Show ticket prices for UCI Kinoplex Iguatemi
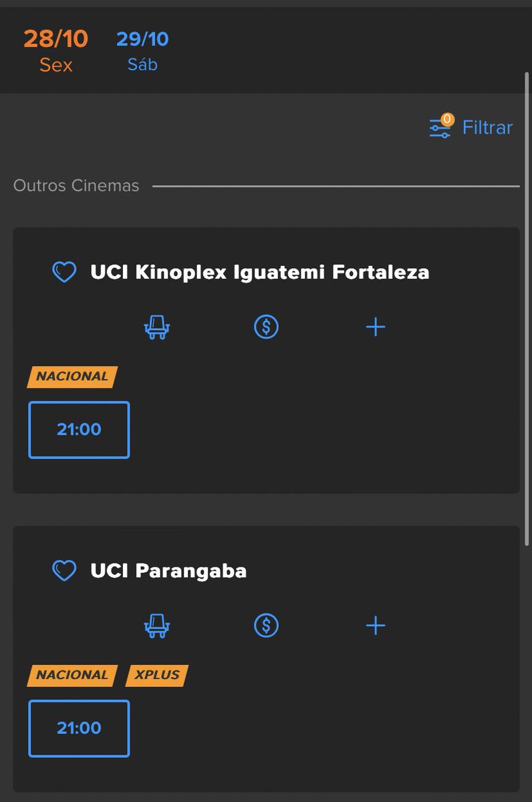The image size is (532, 802). pos(266,327)
